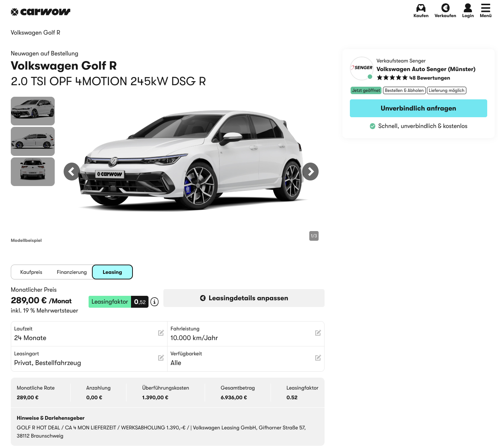Go to previous car image arrow
This screenshot has height=448, width=498.
point(72,172)
